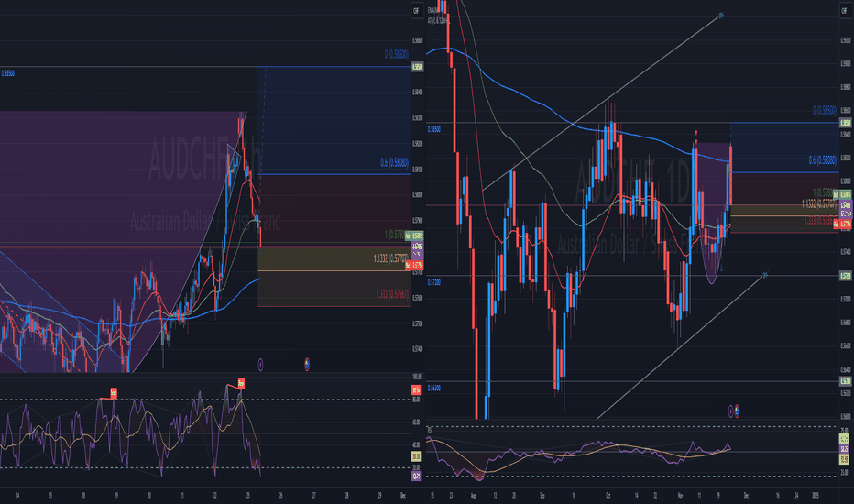Image resolution: width=854 pixels, height=504 pixels.
Task: Open the CHF currency selector on the right chart
Action: [x=845, y=10]
